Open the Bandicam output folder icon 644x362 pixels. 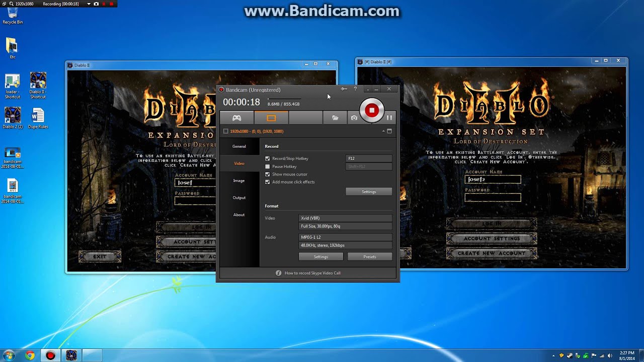pyautogui.click(x=335, y=118)
